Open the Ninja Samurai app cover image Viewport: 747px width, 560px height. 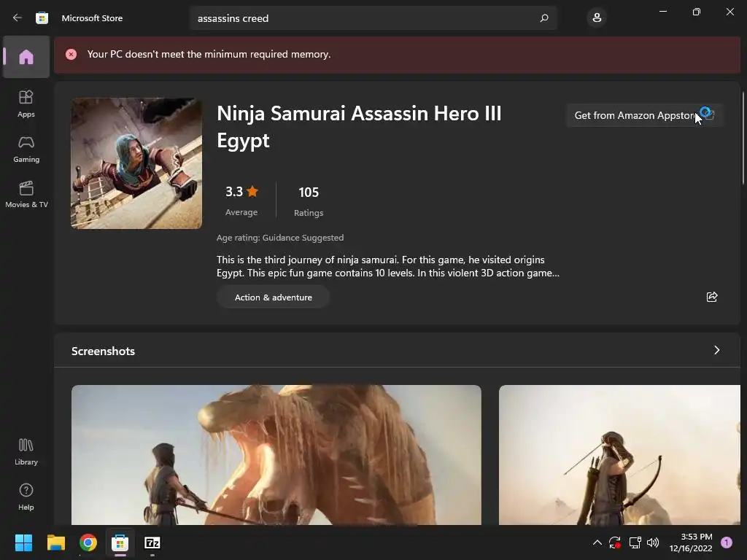[x=136, y=163]
